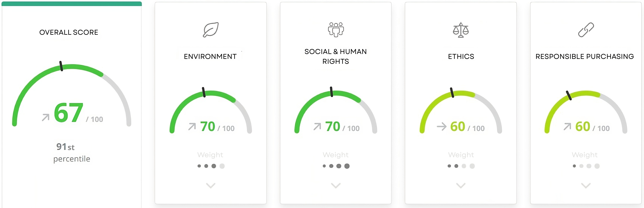The image size is (644, 208).
Task: Click the Ethics score flat trend arrow
Action: (x=442, y=126)
